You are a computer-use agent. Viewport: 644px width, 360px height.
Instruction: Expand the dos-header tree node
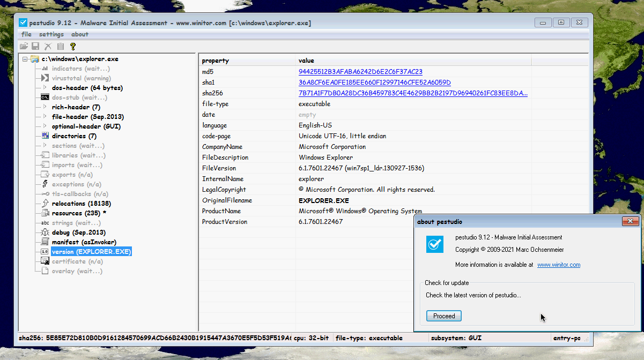coord(45,88)
